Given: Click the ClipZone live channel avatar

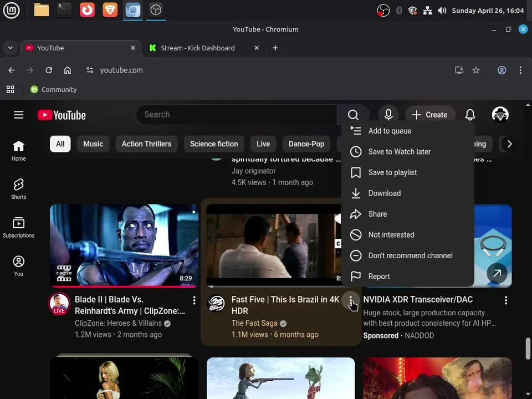Looking at the screenshot, I should 59,303.
